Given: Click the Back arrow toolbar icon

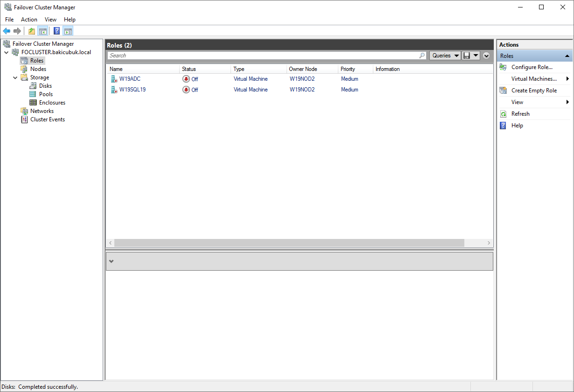Looking at the screenshot, I should pos(7,31).
